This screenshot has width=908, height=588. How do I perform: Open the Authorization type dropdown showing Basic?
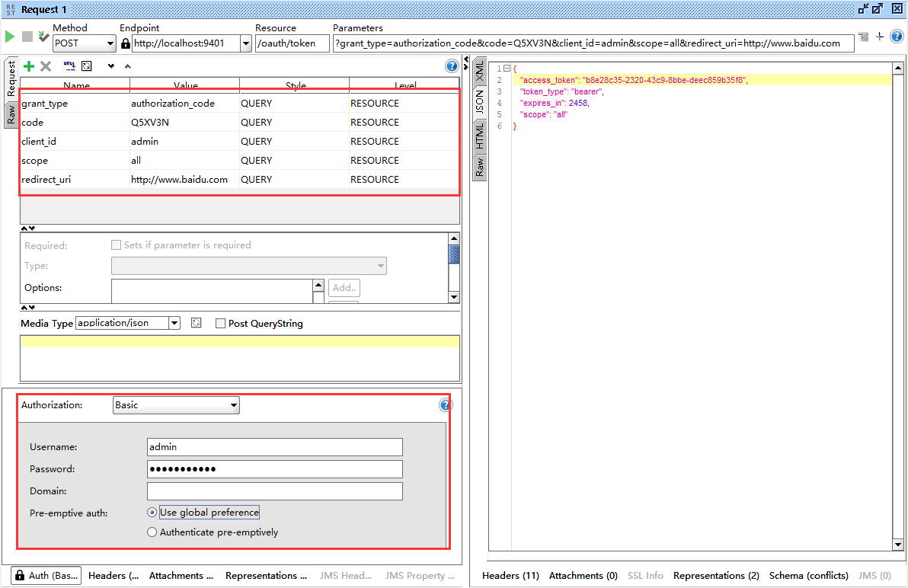click(x=176, y=405)
